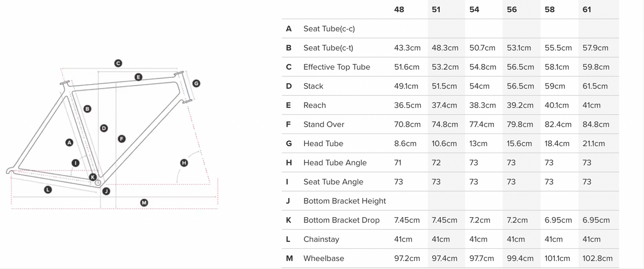The image size is (644, 269).
Task: Click the A marker on the seat stay
Action: point(69,142)
